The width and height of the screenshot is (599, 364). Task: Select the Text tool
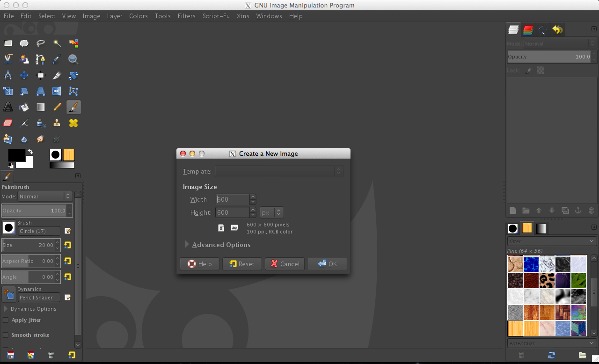point(8,107)
